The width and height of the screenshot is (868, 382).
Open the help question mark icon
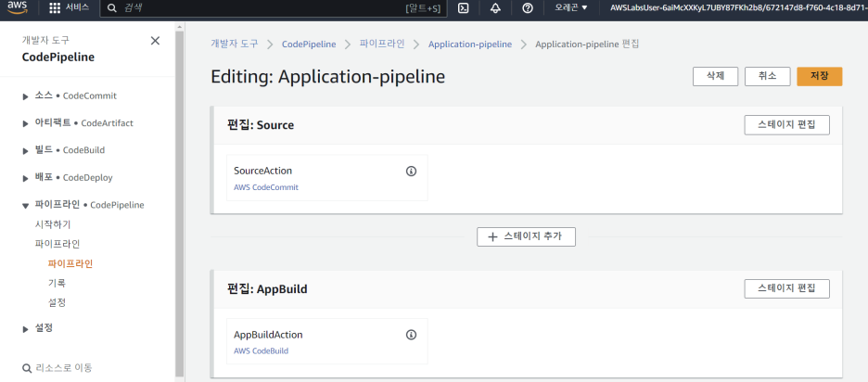tap(528, 8)
